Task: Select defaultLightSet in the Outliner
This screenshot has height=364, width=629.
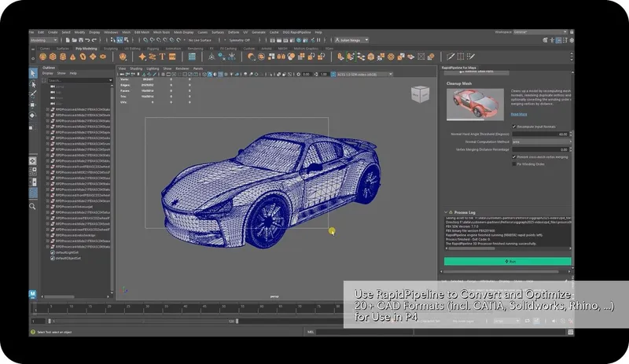Action: (68, 252)
